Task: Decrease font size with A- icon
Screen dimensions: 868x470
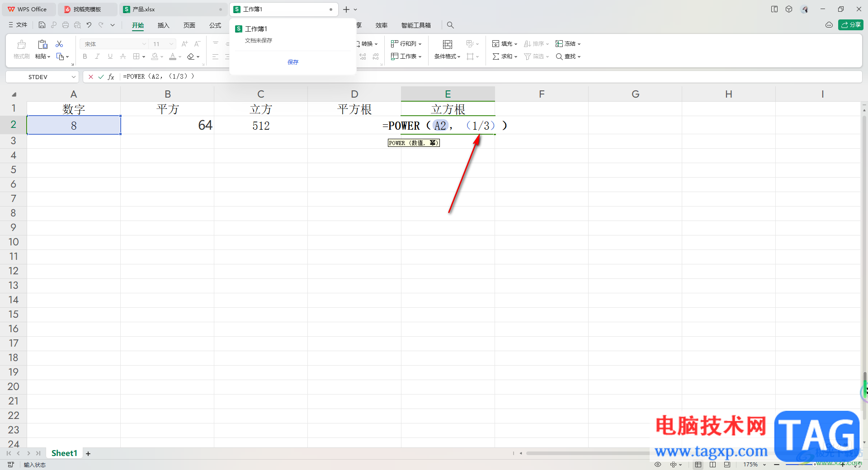Action: tap(197, 44)
